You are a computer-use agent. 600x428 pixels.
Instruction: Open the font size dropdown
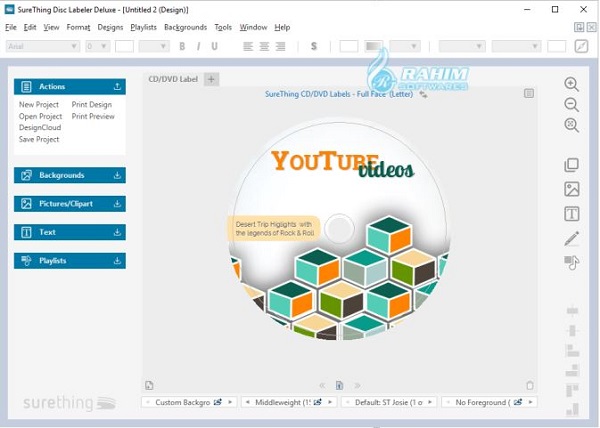97,46
